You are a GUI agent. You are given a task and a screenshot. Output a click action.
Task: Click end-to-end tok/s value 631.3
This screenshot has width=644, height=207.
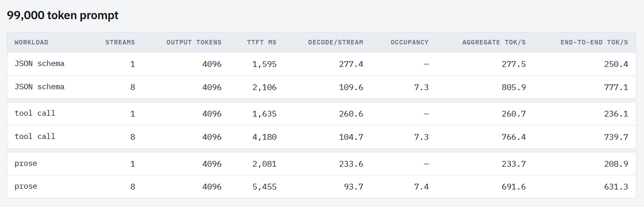[x=616, y=187]
